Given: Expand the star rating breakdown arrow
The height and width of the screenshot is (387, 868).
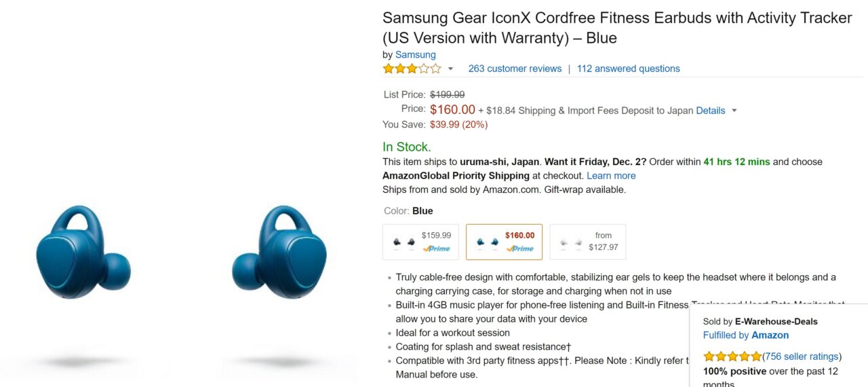Looking at the screenshot, I should 450,69.
